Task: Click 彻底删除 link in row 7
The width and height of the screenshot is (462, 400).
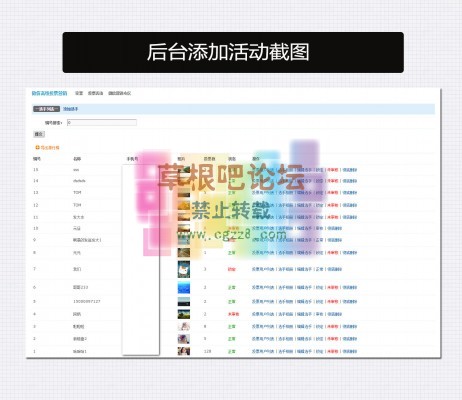Action: click(335, 269)
